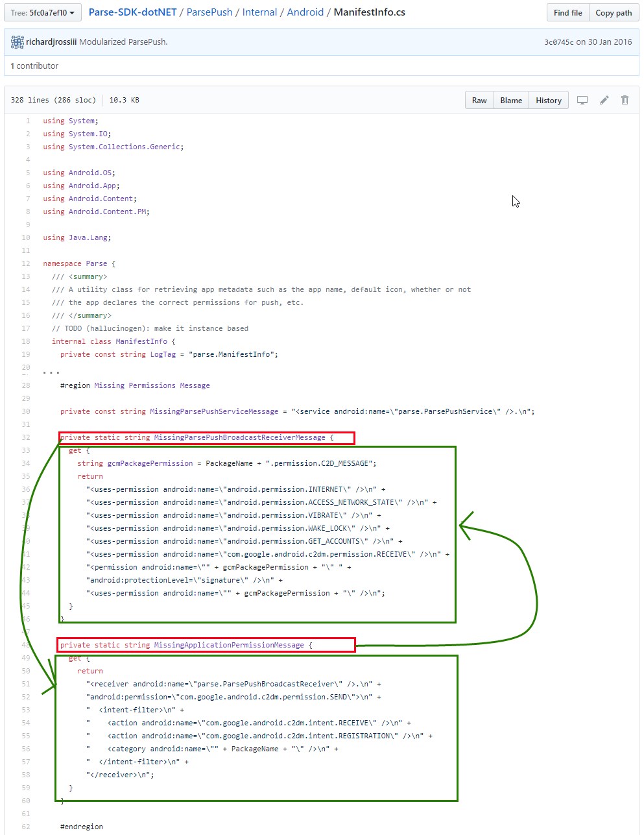This screenshot has width=644, height=835.
Task: View 1 contributor list
Action: click(x=34, y=66)
